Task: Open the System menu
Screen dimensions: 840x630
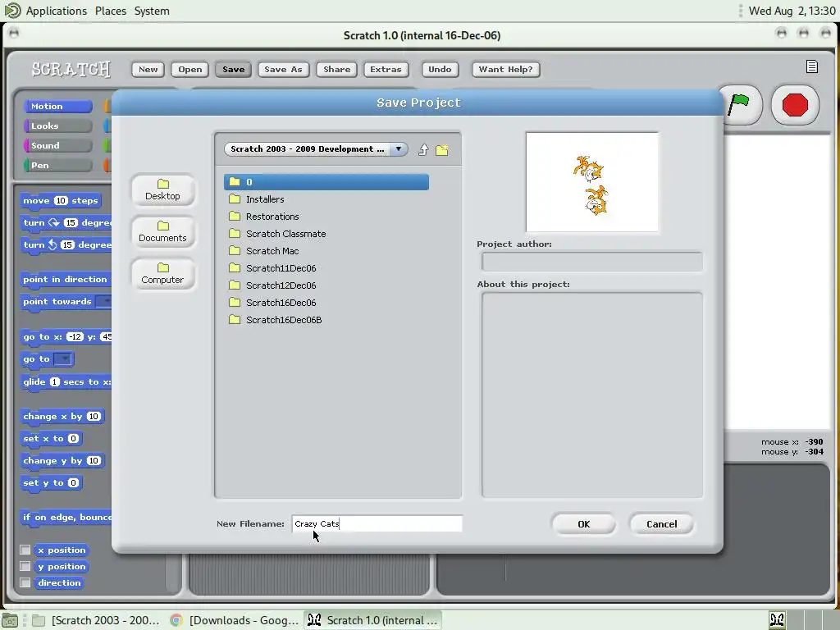Action: click(152, 11)
